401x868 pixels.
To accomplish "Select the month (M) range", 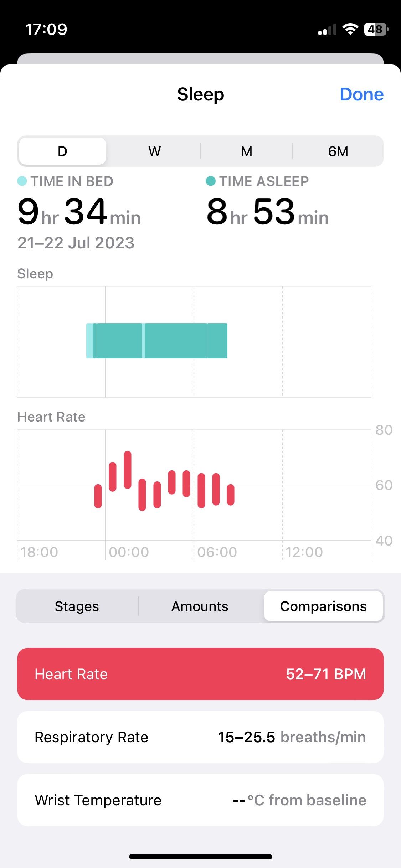I will click(x=246, y=151).
